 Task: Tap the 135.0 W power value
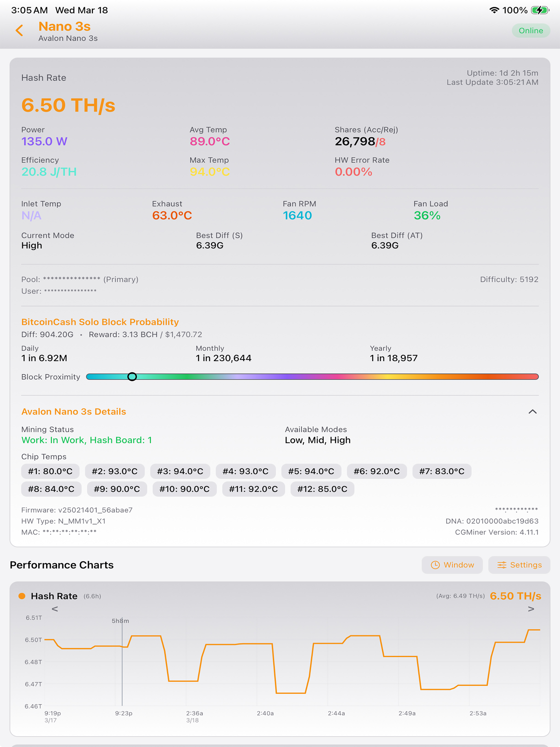(44, 141)
